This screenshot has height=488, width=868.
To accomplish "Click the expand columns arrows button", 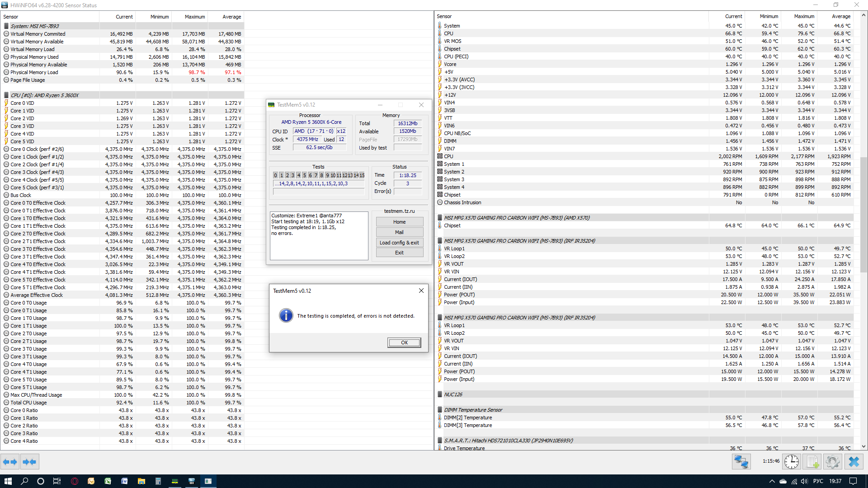I will coord(10,462).
